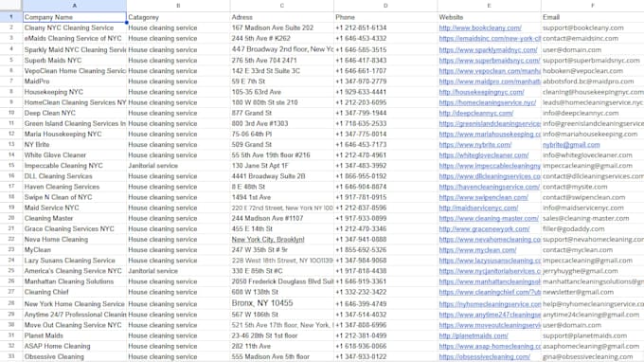Select the 'MaidPro' company cell
Screen dimensions: 644x362
pos(74,81)
